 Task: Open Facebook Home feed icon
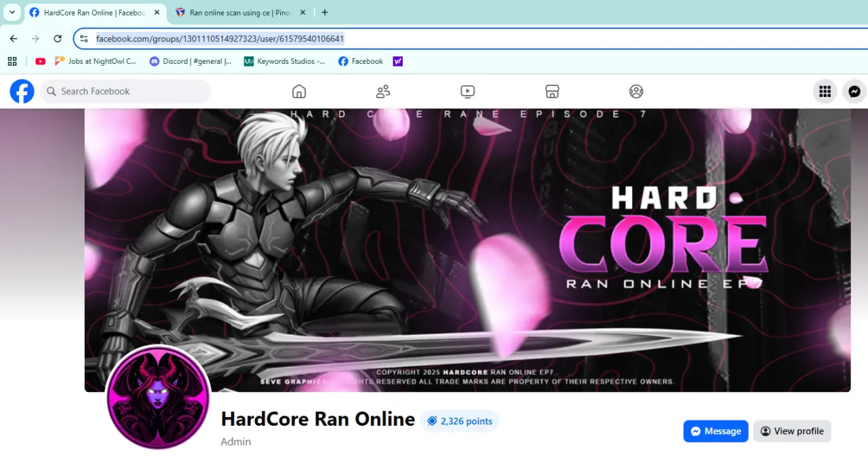(299, 92)
